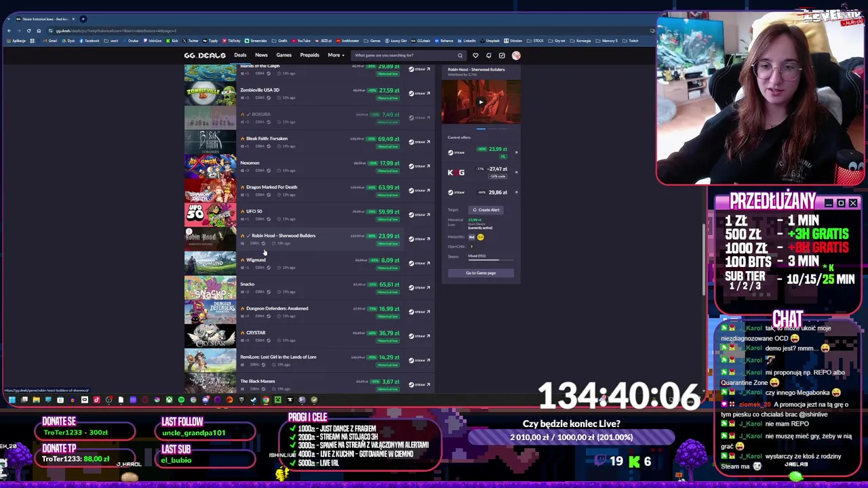868x488 pixels.
Task: Open the Steam offer for Dungeon Defenders: Awakened
Action: coord(420,312)
